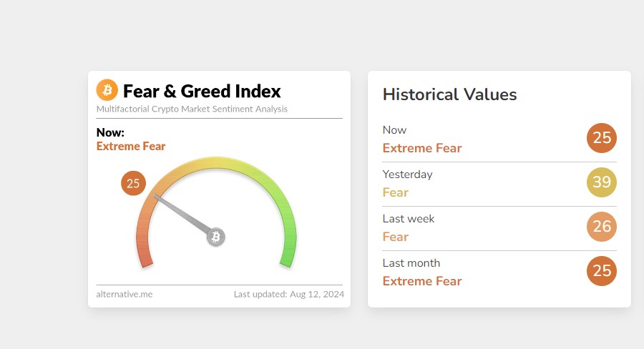Click the Yesterday value 39 circle

(x=602, y=182)
